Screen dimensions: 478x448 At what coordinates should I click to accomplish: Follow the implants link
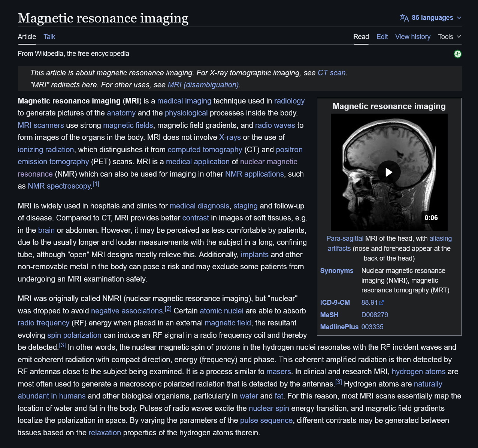255,255
